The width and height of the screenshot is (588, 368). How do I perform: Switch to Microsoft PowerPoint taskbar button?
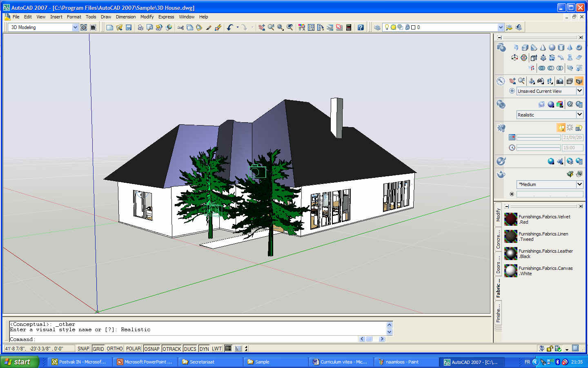click(145, 362)
